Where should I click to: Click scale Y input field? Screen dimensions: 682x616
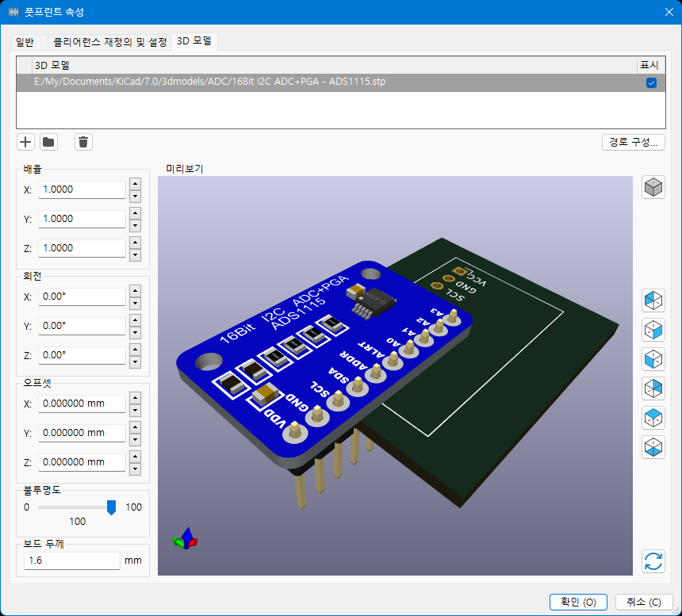point(82,219)
